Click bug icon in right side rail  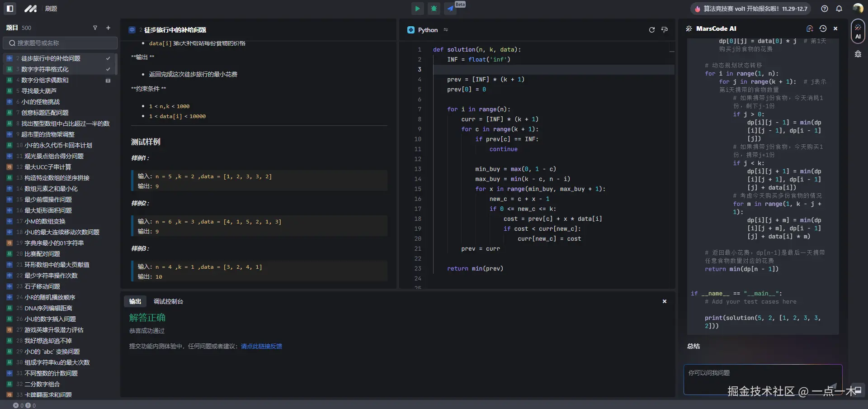click(858, 54)
